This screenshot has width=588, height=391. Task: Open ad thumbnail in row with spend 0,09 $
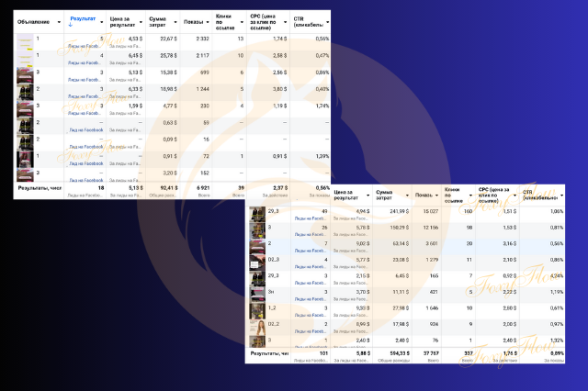25,143
